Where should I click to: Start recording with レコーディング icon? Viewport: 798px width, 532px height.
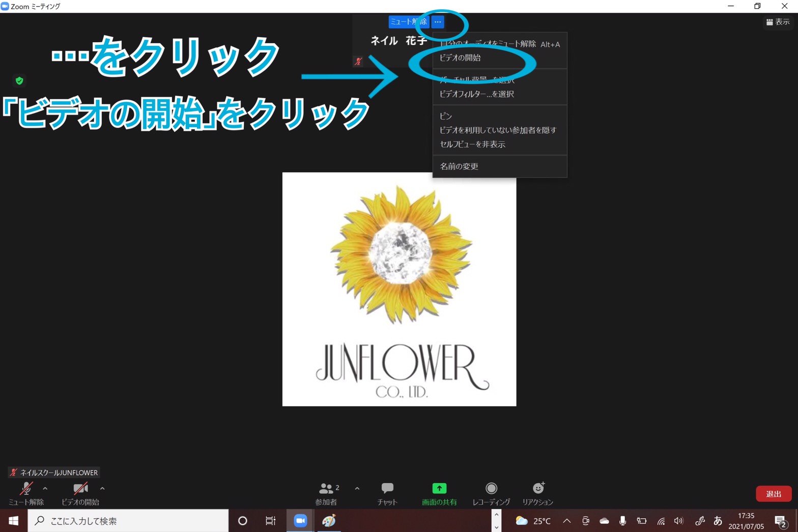pos(491,489)
